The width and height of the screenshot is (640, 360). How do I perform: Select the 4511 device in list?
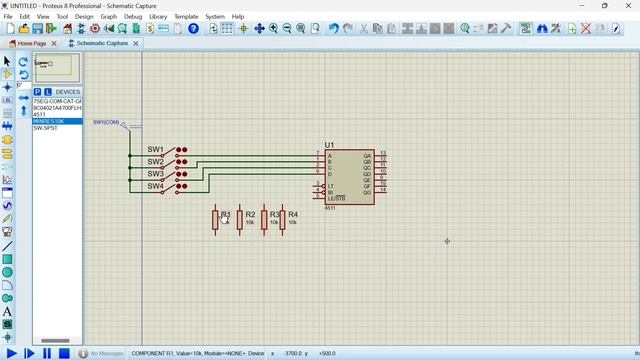click(58, 115)
